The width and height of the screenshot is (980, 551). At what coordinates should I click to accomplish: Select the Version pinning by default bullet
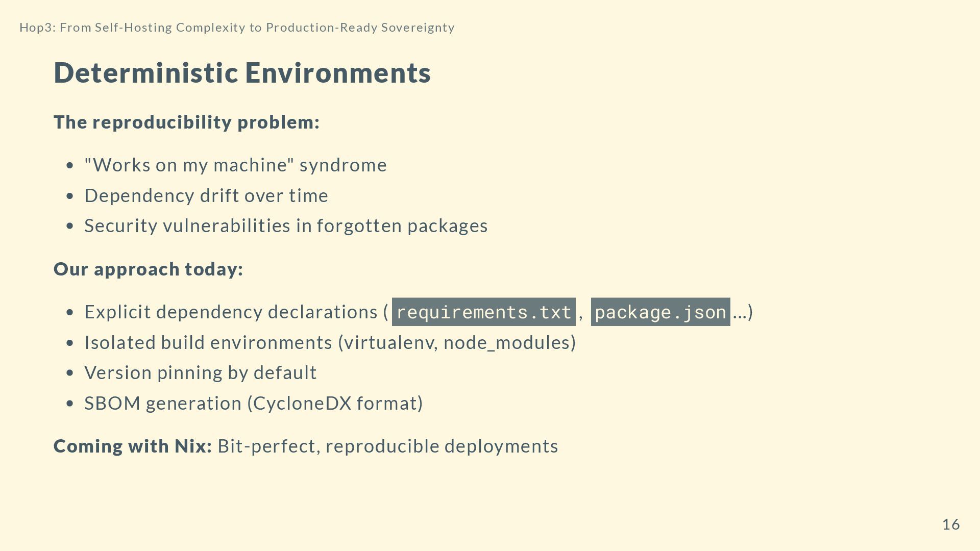[x=200, y=373]
